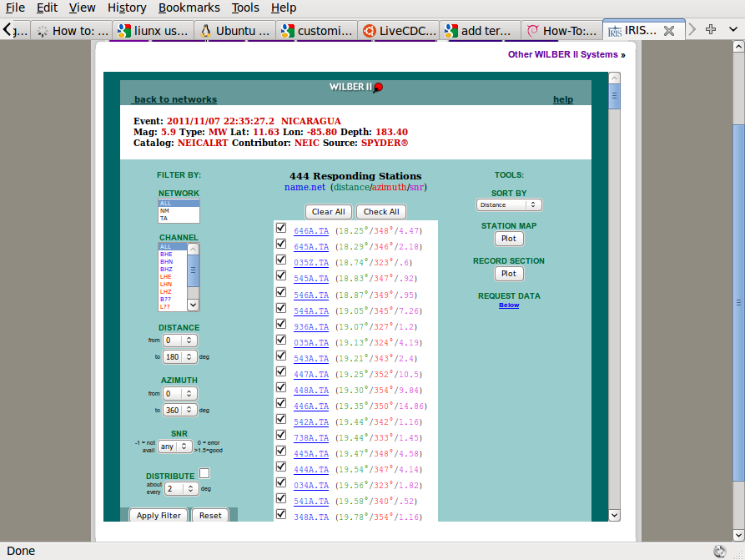Image resolution: width=745 pixels, height=560 pixels.
Task: Open the Azimuth from dropdown
Action: click(x=180, y=394)
